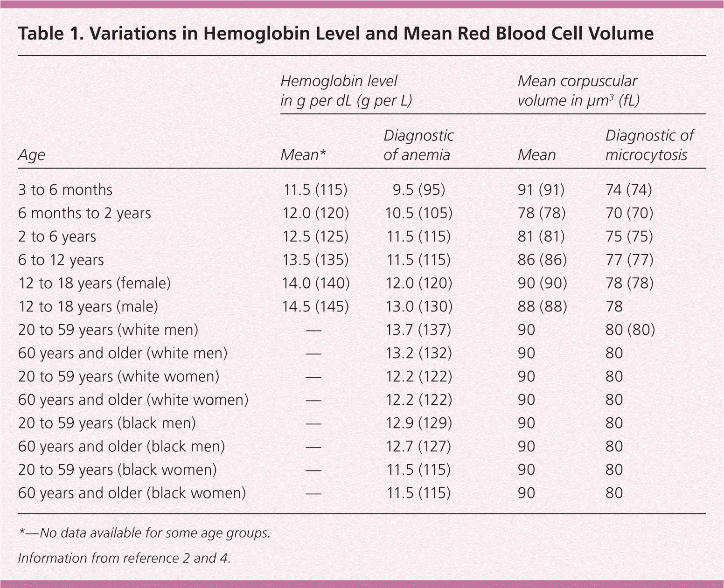Click '60 years and older (black women)' label
Image resolution: width=724 pixels, height=588 pixels.
coord(132,493)
